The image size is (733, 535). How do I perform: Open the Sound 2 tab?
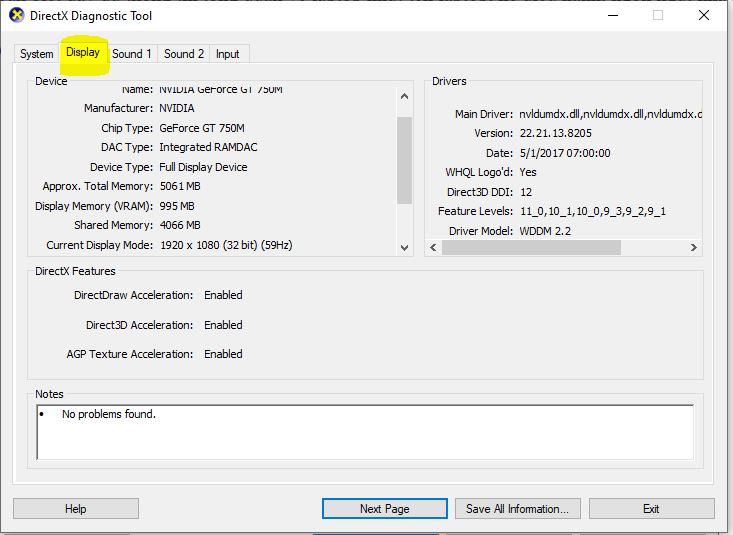click(x=184, y=54)
